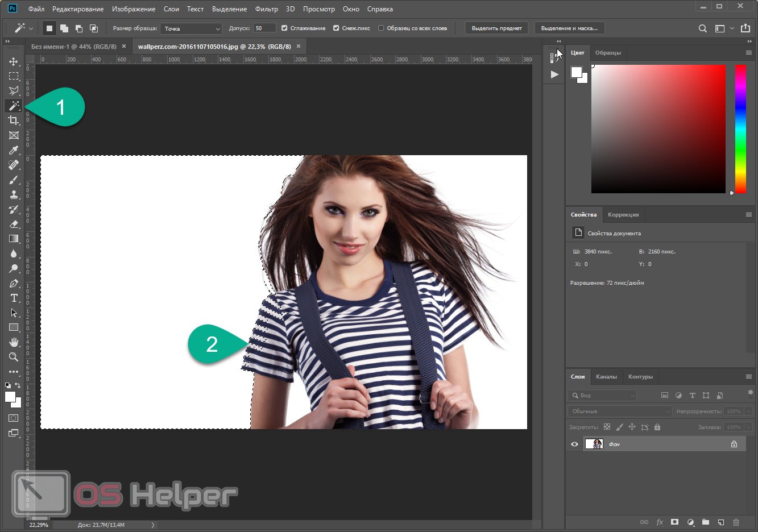Screen dimensions: 758x532
Task: Select the Magic Wand tool in toolbox
Action: [x=14, y=106]
